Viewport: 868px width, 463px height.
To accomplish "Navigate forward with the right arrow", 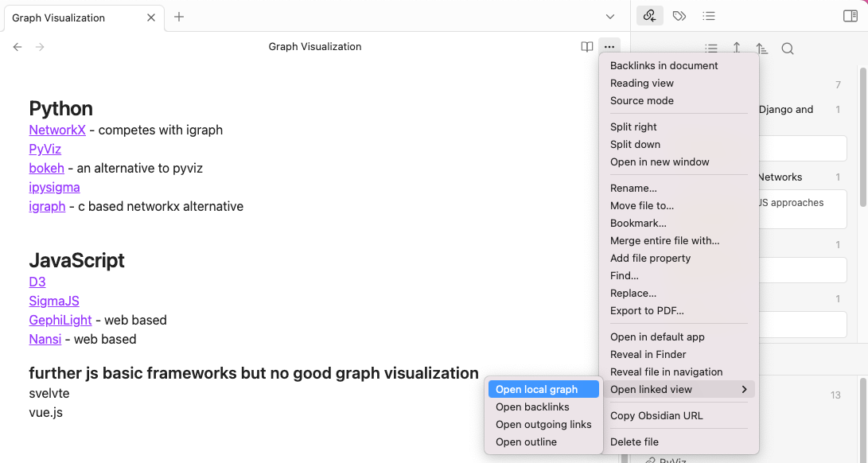I will click(x=40, y=47).
